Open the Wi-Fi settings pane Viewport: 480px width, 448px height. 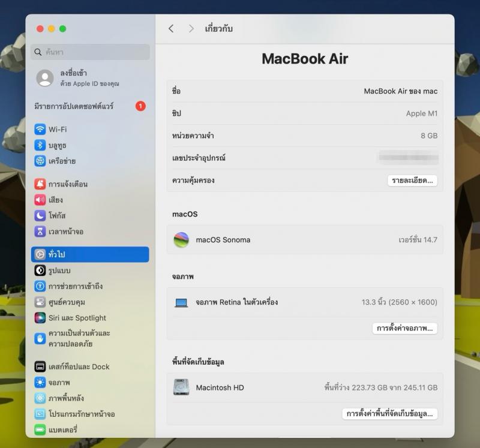coord(90,129)
